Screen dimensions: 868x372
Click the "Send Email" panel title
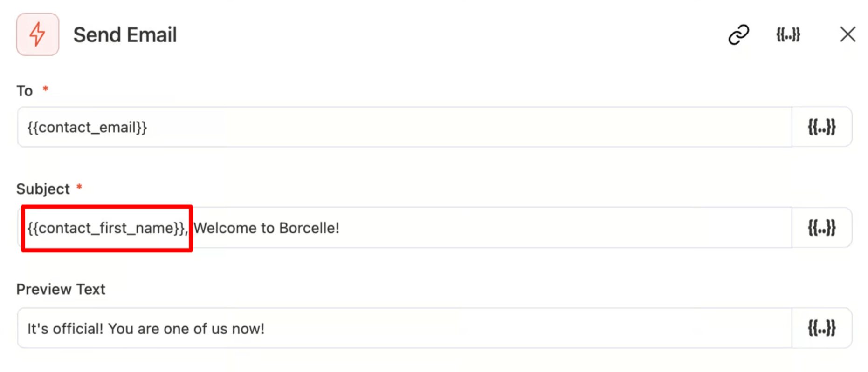tap(125, 35)
